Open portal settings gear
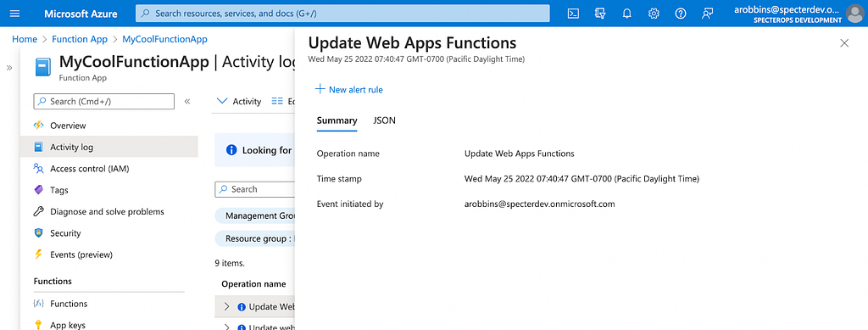The width and height of the screenshot is (868, 330). click(x=654, y=14)
